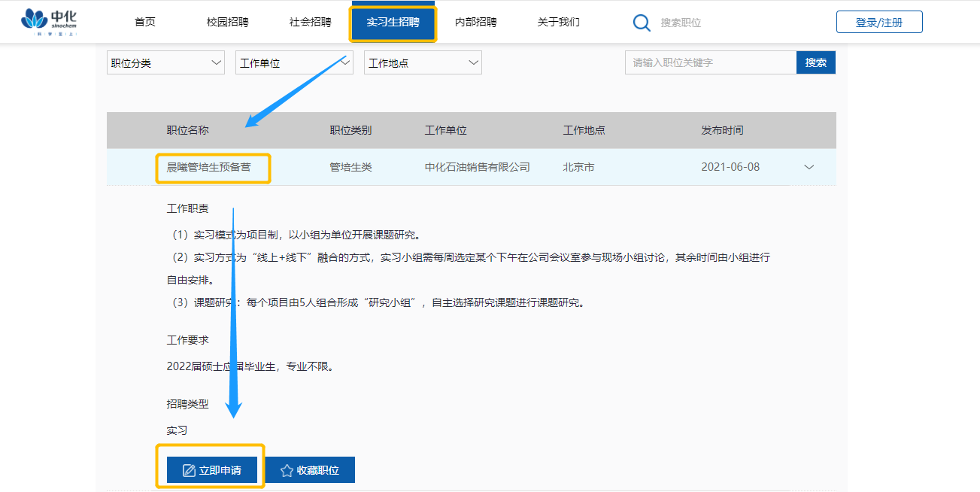Viewport: 980px width, 492px height.
Task: Expand the 工作单位 dropdown
Action: 294,62
